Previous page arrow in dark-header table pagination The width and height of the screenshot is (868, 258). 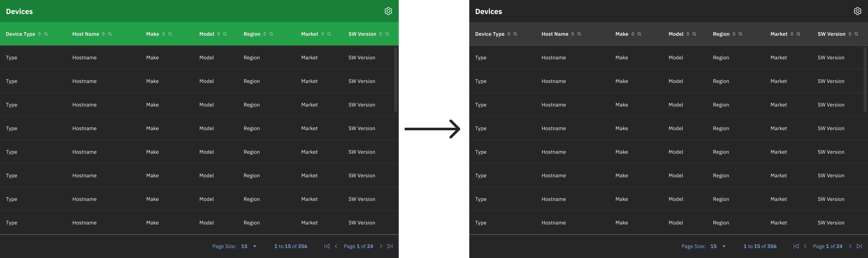click(x=805, y=246)
